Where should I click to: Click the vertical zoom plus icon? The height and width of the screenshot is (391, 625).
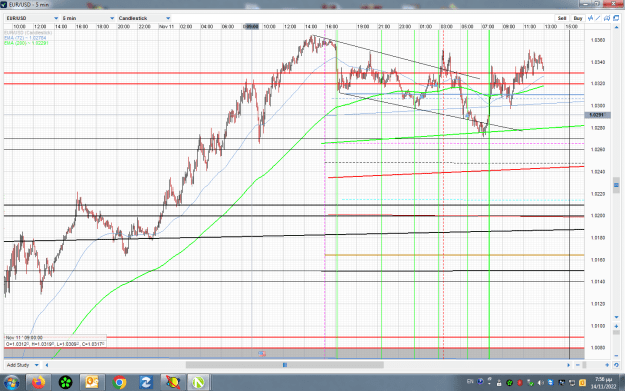coord(616,326)
